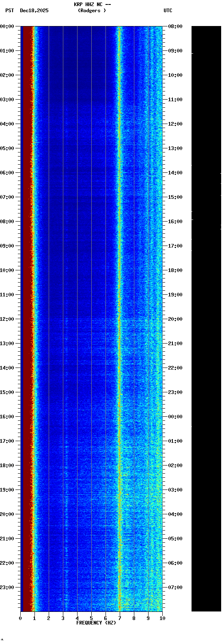224x644 pixels.
Task: Select the 12:00 label on the PST axis
Action: (7, 319)
